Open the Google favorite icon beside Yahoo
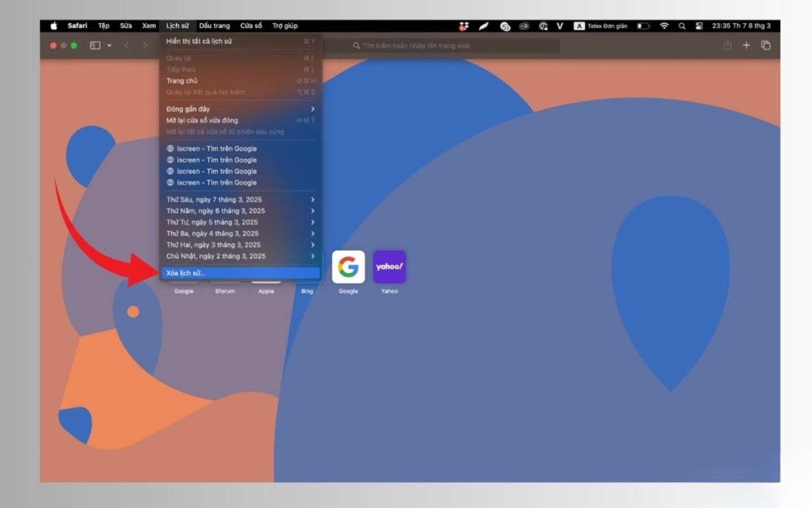This screenshot has width=812, height=508. click(x=348, y=267)
